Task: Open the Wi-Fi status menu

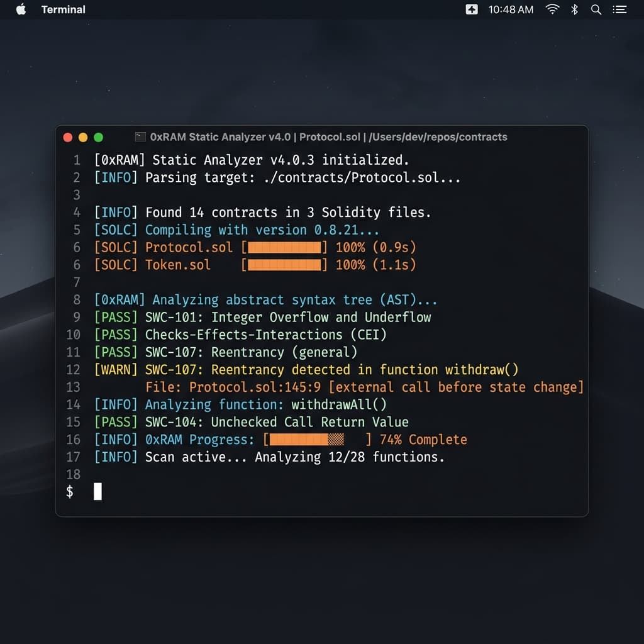Action: [552, 9]
